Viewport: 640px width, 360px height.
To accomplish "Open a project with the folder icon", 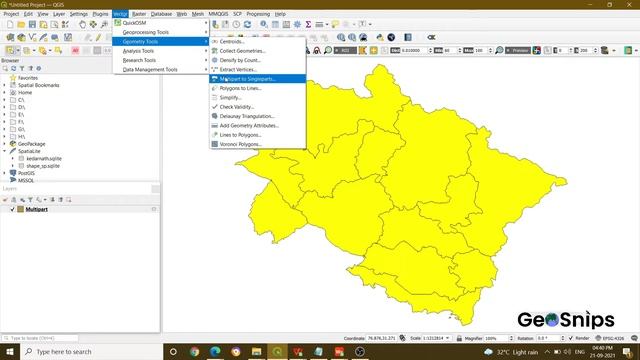I will tap(21, 24).
